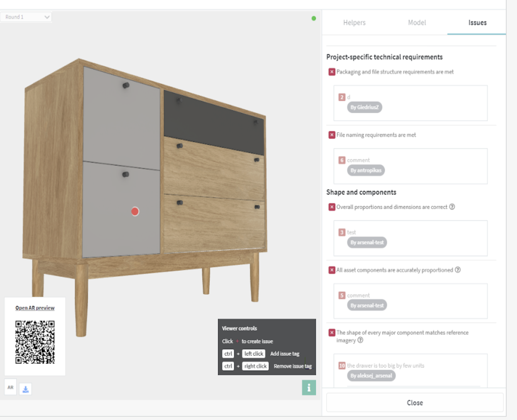Open the AR mode icon
517x420 pixels.
click(10, 388)
